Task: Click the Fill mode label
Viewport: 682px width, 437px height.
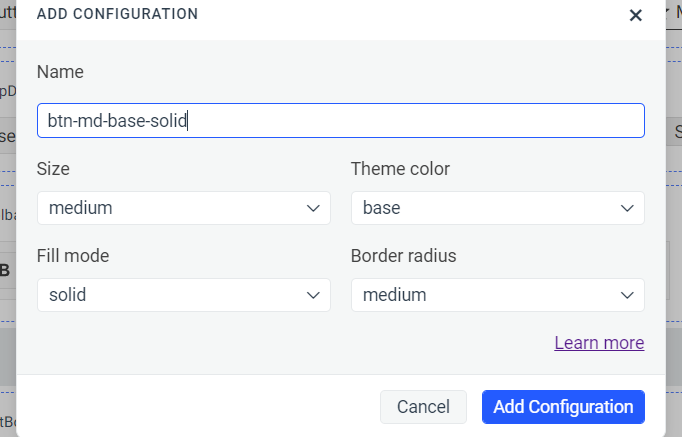Action: [73, 256]
